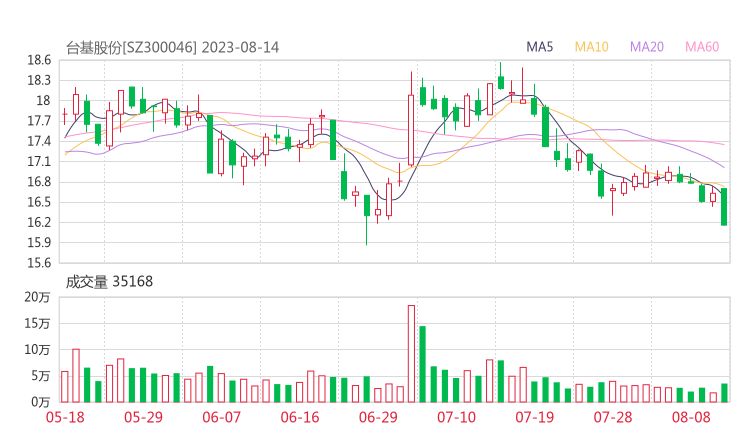The image size is (740, 440).
Task: Click the 18.6 price axis label
Action: [39, 60]
